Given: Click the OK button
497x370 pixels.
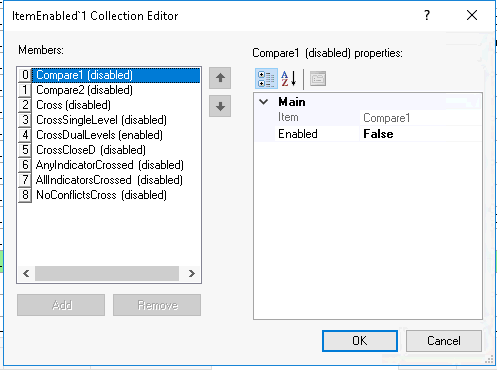Looking at the screenshot, I should 360,341.
